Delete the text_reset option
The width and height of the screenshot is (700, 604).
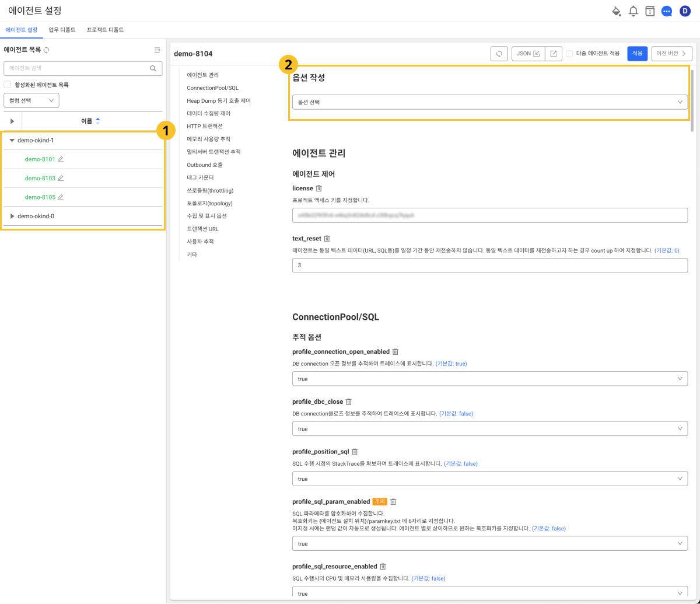point(327,239)
